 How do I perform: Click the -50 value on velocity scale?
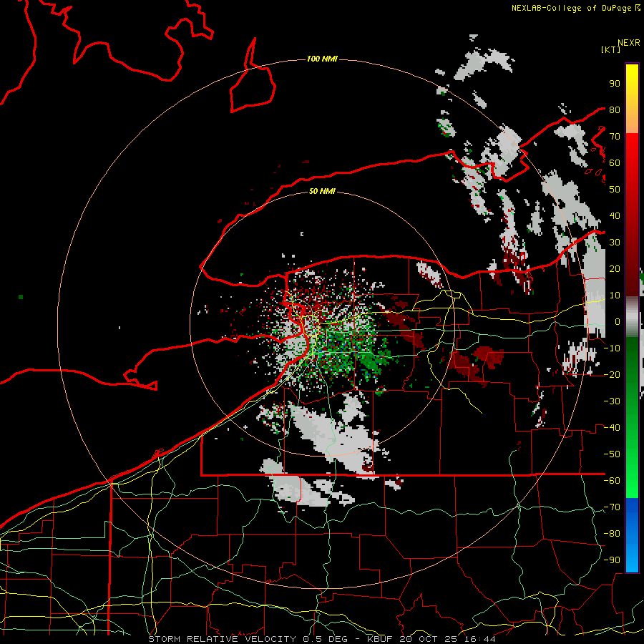coord(612,454)
